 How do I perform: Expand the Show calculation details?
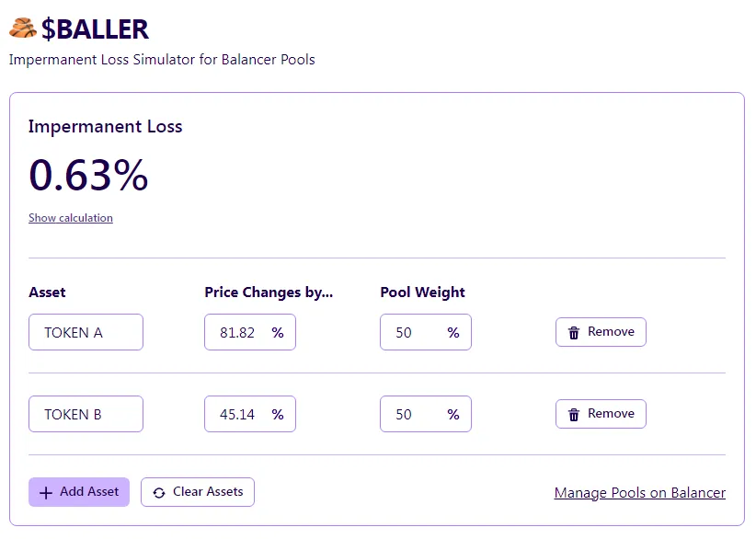[71, 218]
